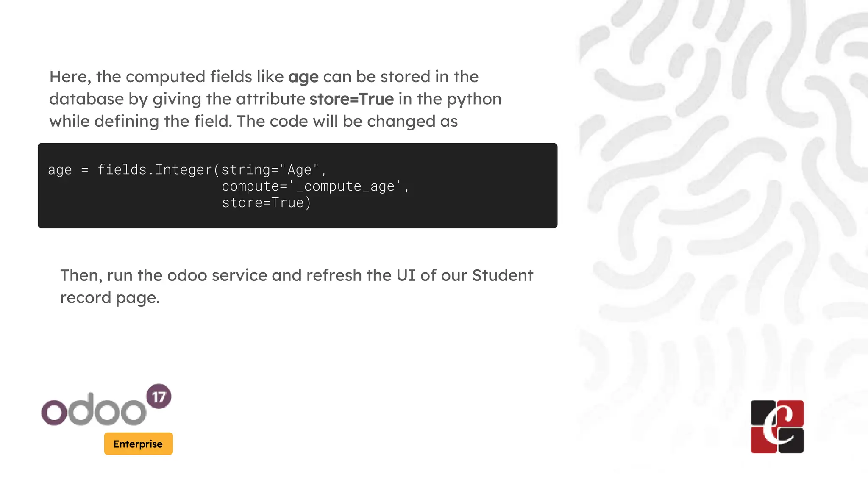The height and width of the screenshot is (488, 868).
Task: Click the words record page.
Action: [110, 298]
